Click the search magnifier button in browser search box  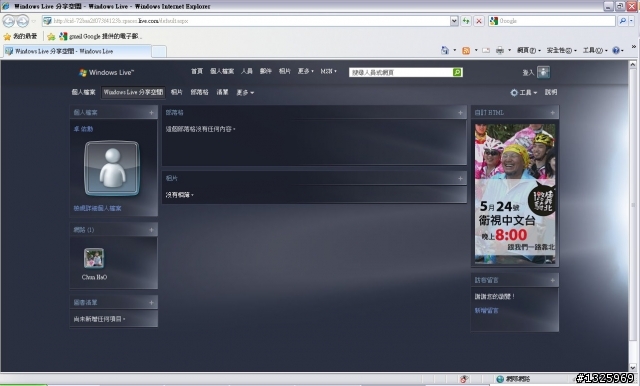point(622,21)
